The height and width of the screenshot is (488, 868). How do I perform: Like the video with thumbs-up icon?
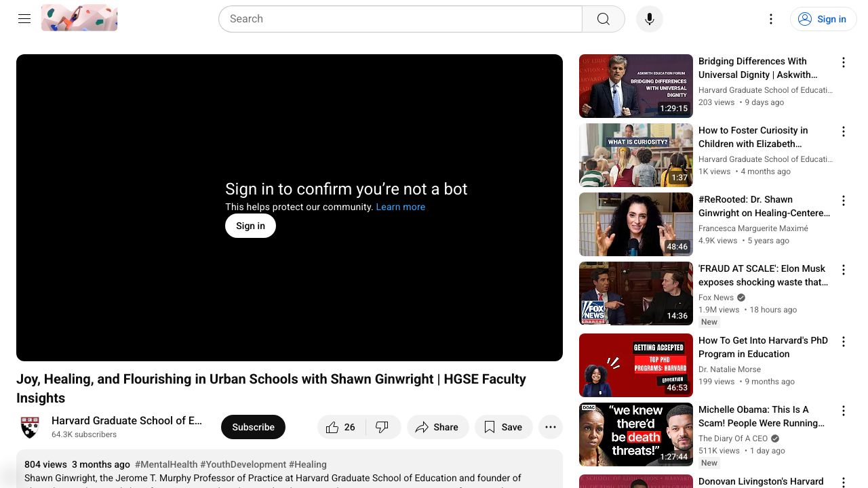341,427
